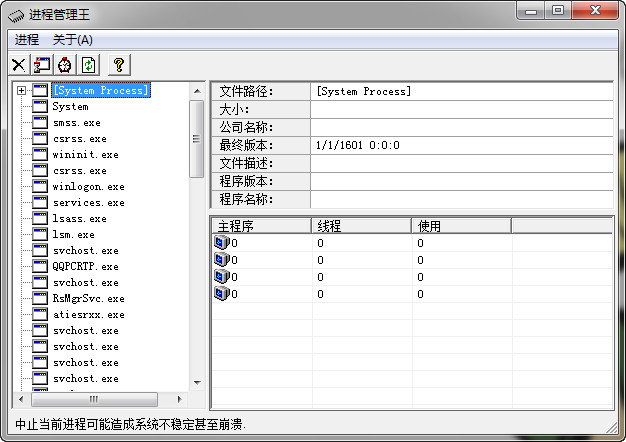Screen dimensions: 626x442
Task: Expand the [System Process] tree node
Action: coord(21,91)
